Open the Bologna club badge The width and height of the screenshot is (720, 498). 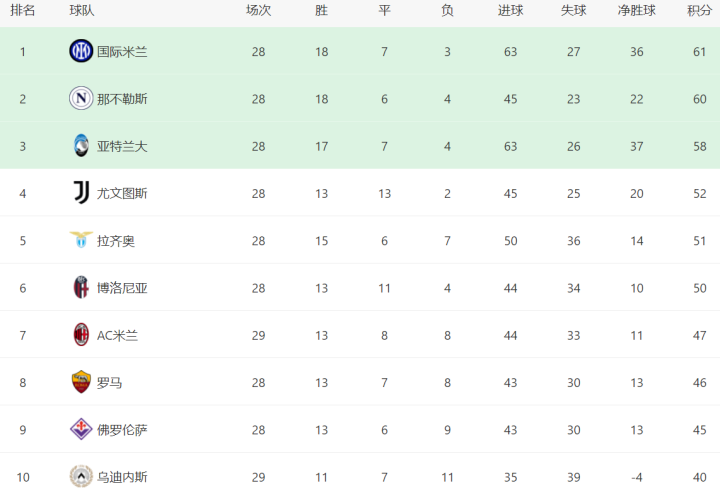pos(81,287)
